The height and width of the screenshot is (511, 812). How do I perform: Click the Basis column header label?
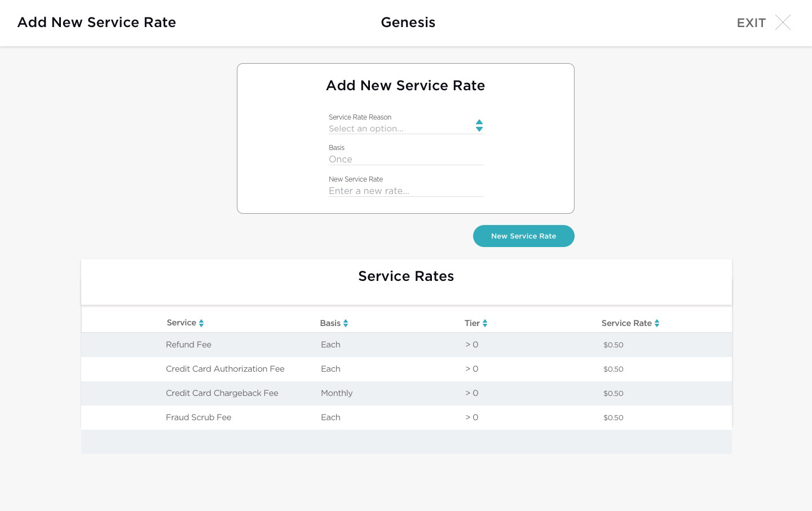tap(330, 323)
